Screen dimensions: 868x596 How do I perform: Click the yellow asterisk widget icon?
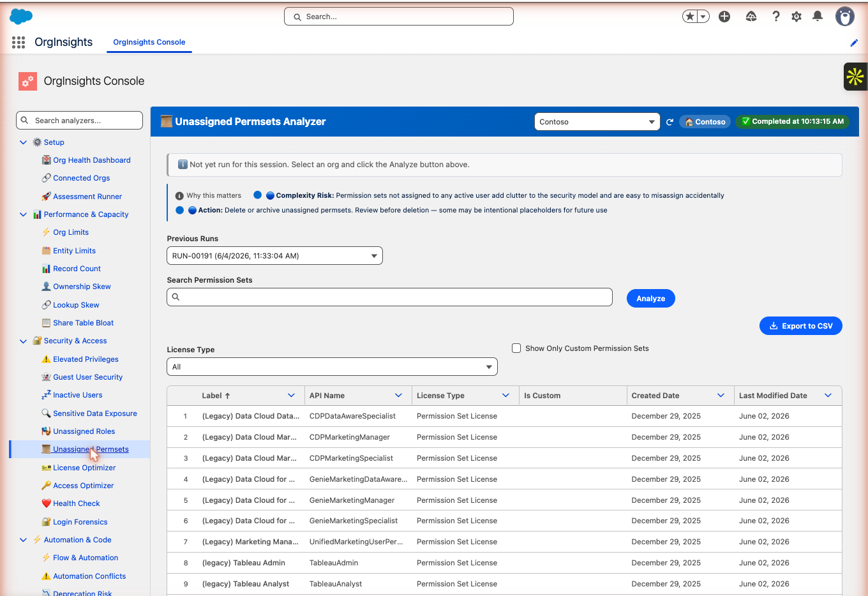(855, 77)
